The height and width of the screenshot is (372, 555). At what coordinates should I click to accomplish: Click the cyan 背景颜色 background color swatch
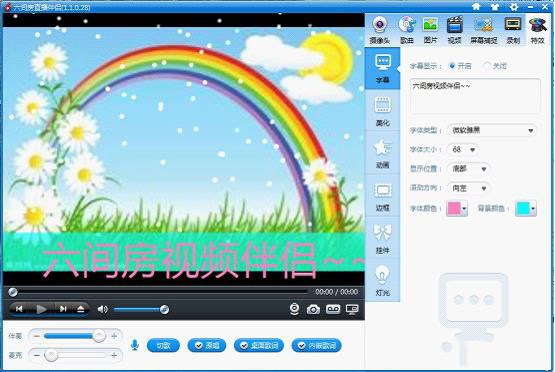point(523,208)
